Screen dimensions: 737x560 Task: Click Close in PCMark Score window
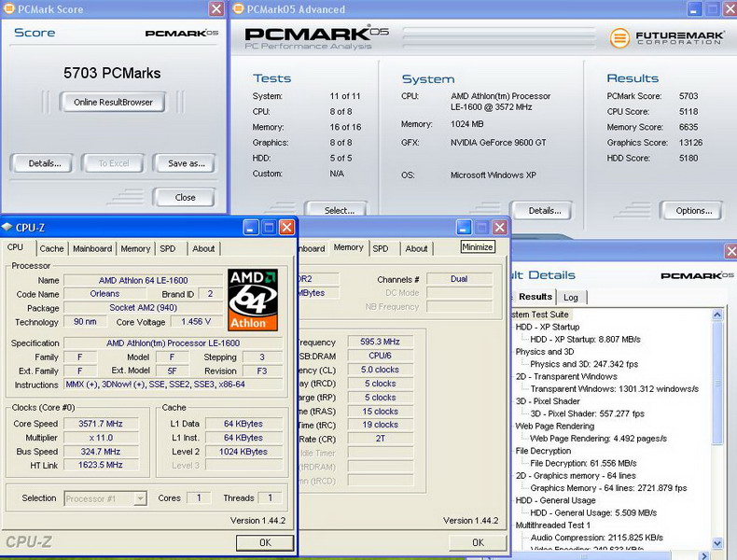pos(185,198)
